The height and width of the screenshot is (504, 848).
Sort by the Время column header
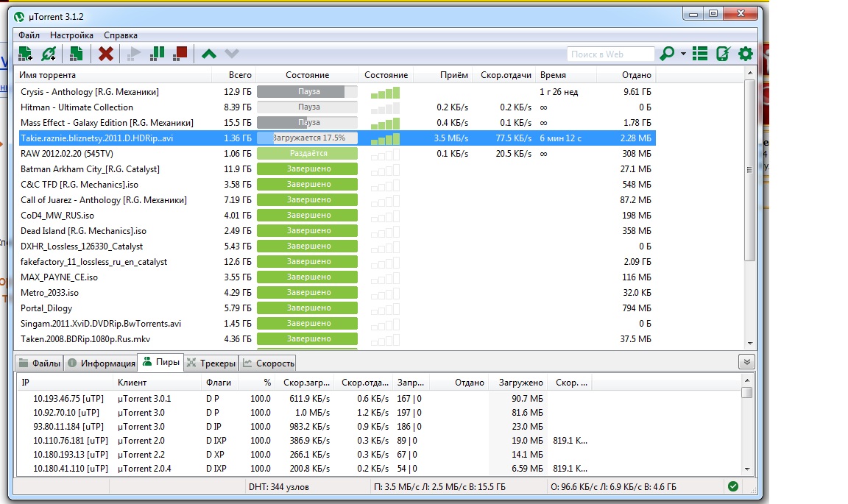[566, 74]
